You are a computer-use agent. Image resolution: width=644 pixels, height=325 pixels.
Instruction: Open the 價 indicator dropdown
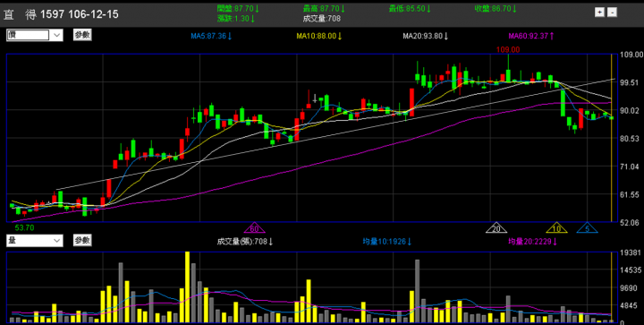click(x=35, y=35)
